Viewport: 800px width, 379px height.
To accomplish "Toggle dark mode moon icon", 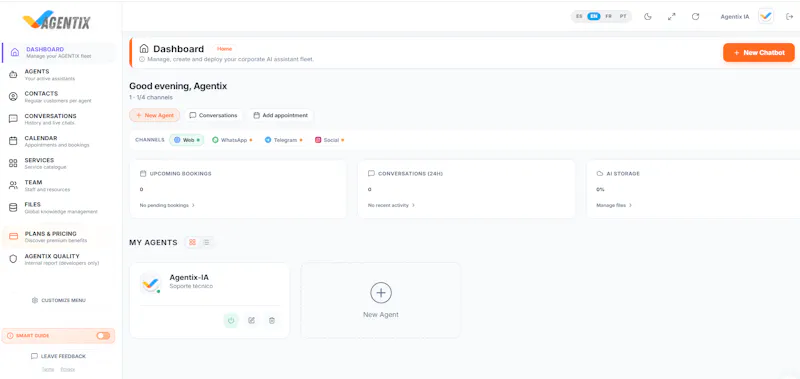I will [x=648, y=17].
